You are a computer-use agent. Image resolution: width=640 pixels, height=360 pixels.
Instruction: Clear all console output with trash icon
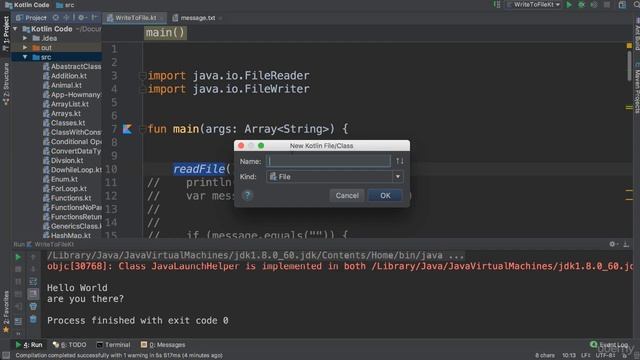coord(33,319)
